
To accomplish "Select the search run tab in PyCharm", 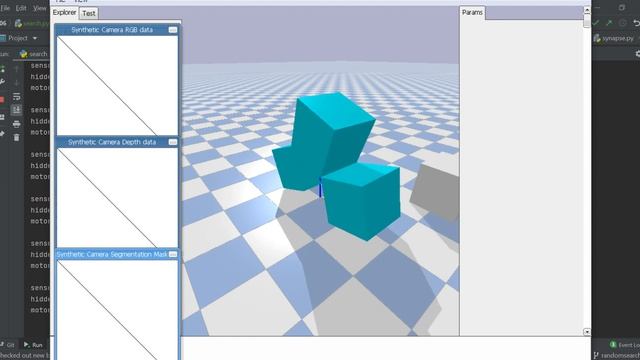I will click(33, 54).
